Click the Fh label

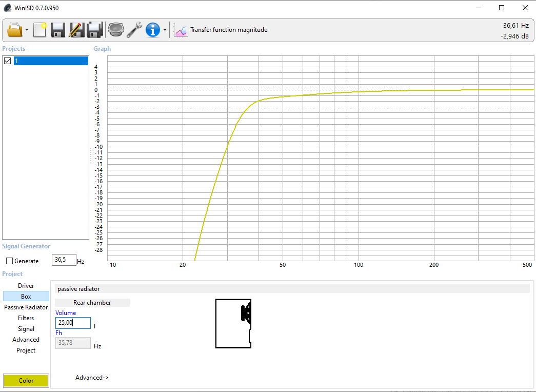(x=59, y=333)
